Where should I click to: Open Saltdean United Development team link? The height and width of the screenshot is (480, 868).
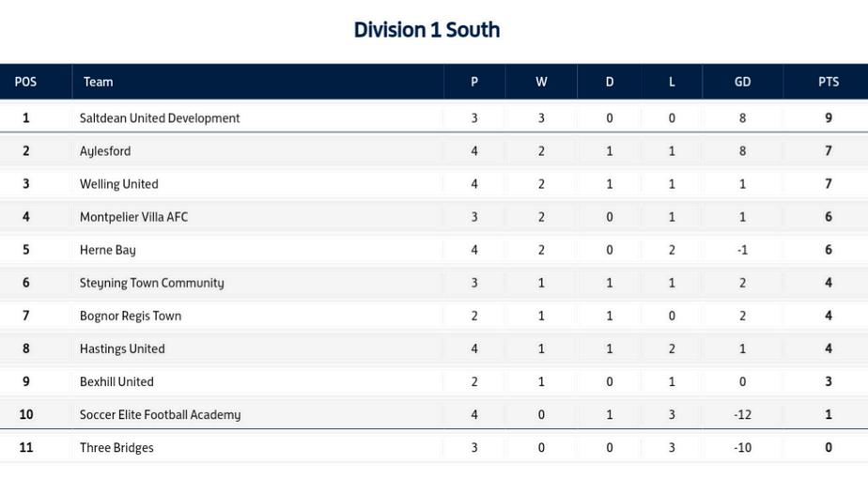pyautogui.click(x=160, y=118)
